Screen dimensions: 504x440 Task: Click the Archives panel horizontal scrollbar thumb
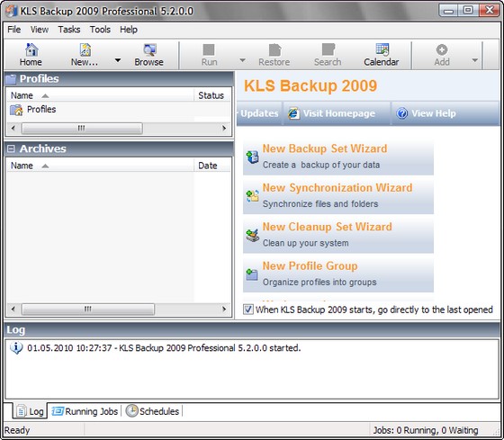click(88, 310)
